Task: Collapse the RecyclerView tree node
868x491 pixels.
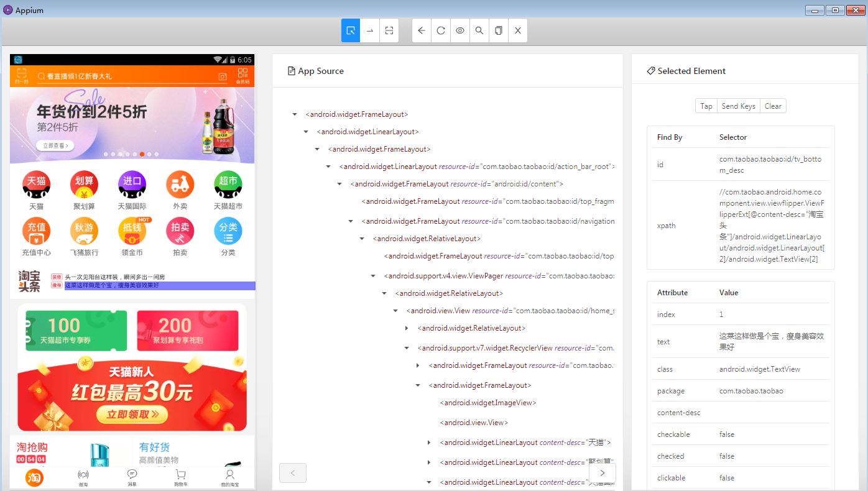Action: click(407, 348)
